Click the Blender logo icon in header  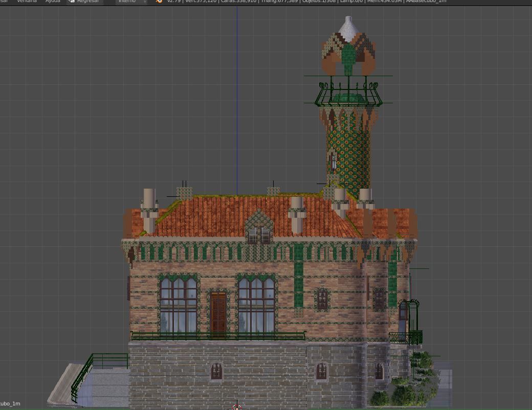point(159,2)
